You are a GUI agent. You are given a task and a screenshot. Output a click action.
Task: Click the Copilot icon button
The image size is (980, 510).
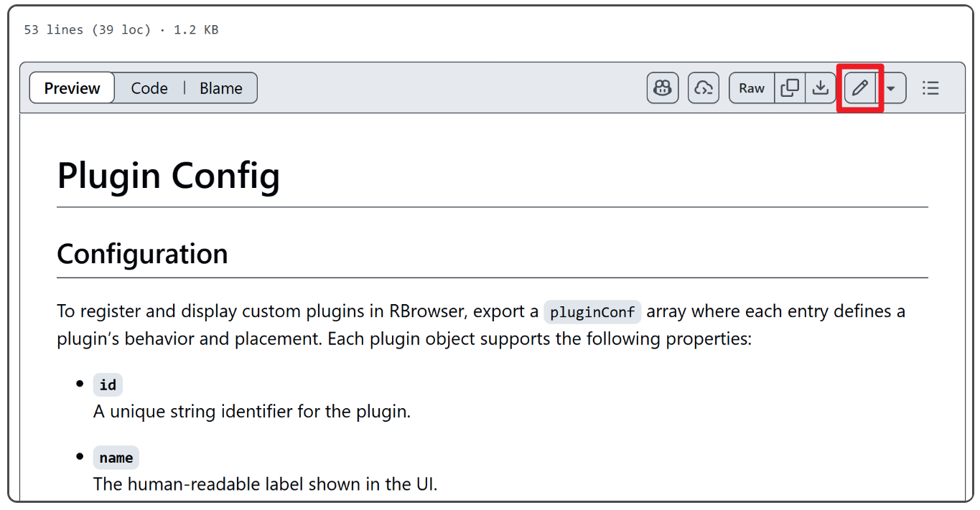pyautogui.click(x=662, y=88)
